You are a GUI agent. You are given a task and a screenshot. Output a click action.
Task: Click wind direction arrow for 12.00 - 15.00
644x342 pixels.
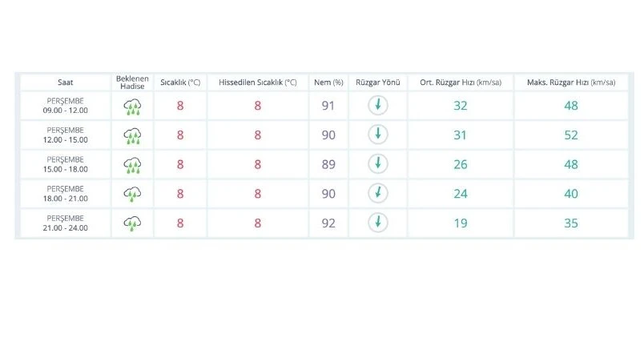(377, 135)
